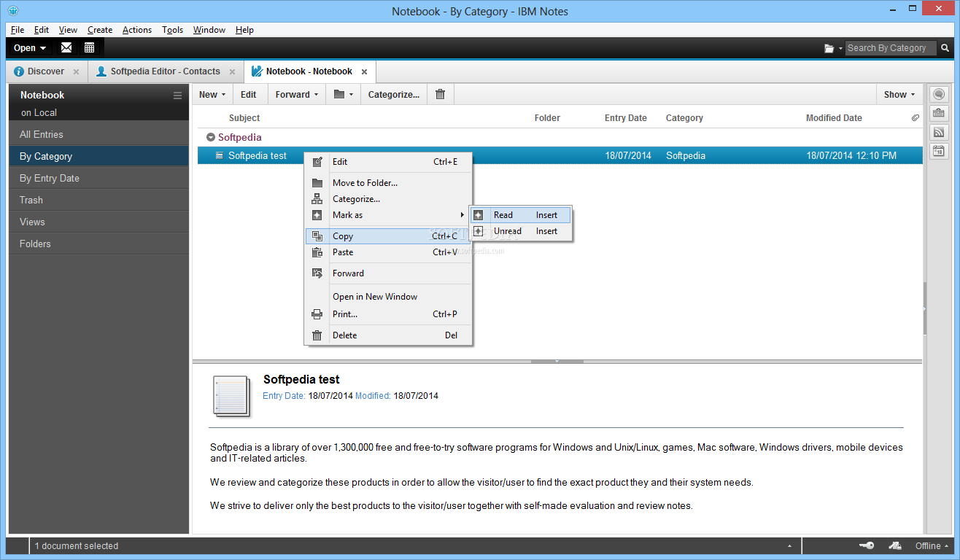The height and width of the screenshot is (560, 960).
Task: Click the Entry Date column header
Action: pyautogui.click(x=626, y=118)
